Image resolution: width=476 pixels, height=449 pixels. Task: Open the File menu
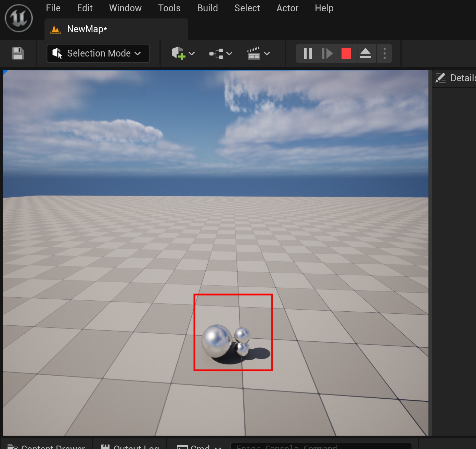click(x=53, y=8)
